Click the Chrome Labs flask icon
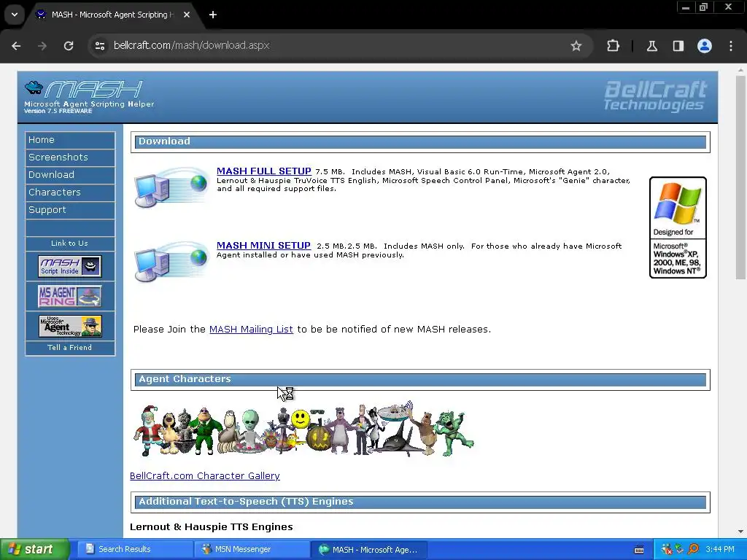 pyautogui.click(x=651, y=46)
